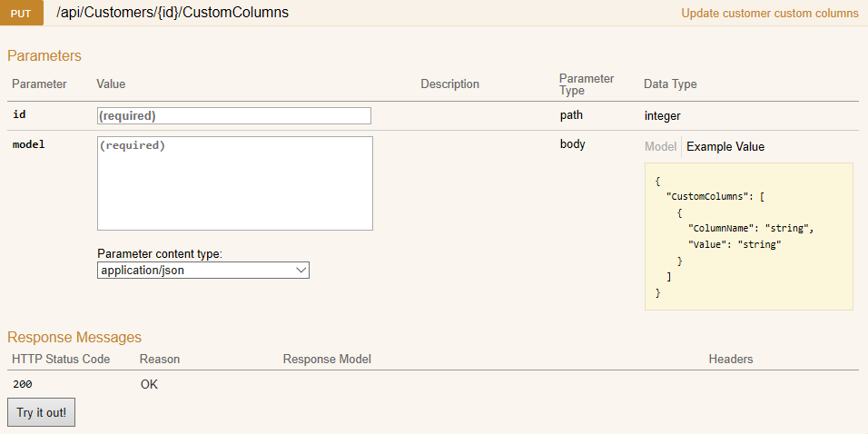Focus the id required input field
The height and width of the screenshot is (434, 868).
point(234,115)
